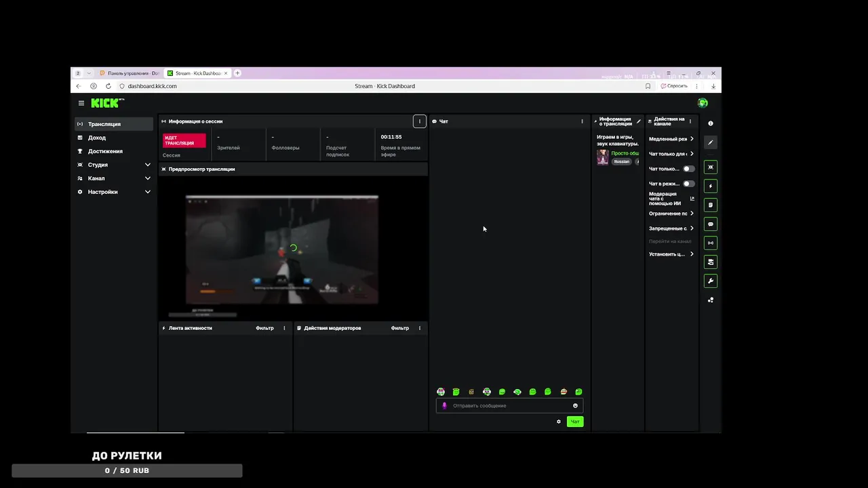Toggle stream preview widget icon in right toolbar

[711, 167]
